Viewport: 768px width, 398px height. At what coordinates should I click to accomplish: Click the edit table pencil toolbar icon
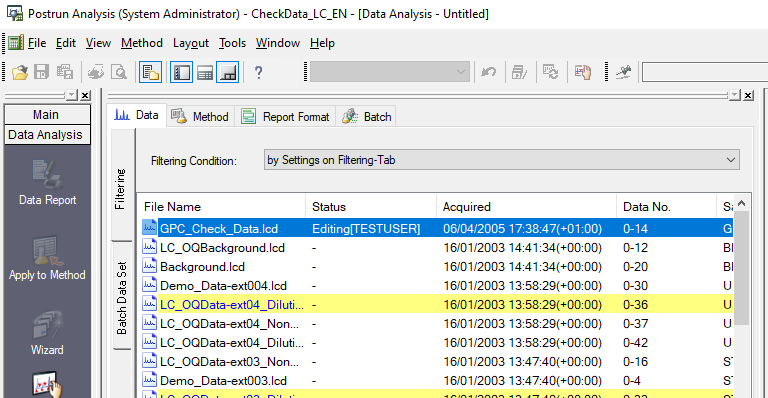[519, 72]
